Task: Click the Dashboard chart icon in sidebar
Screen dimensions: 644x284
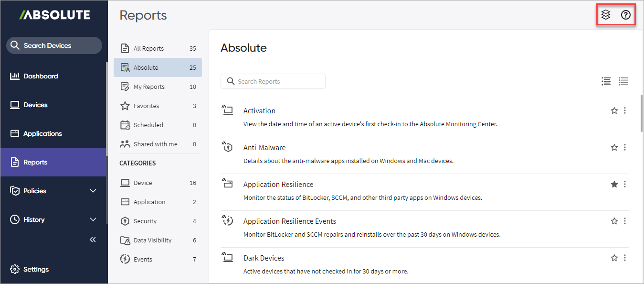Action: [x=15, y=76]
